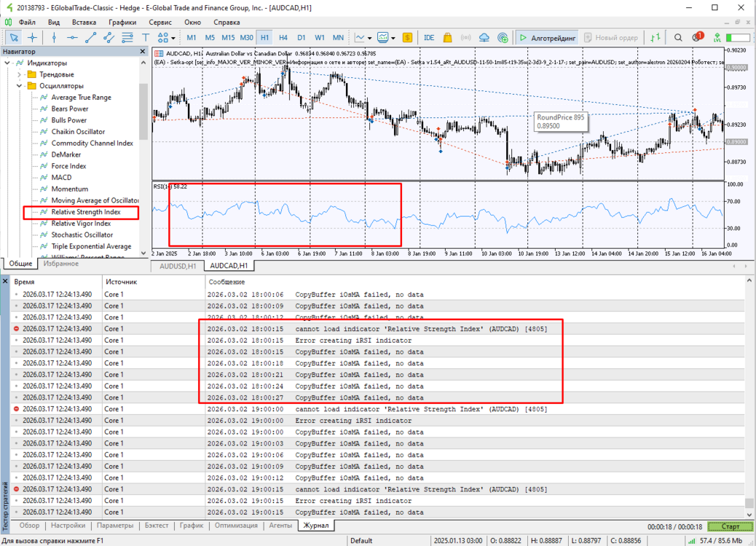Toggle the Алготрейдинг button
This screenshot has width=756, height=546.
click(x=547, y=38)
